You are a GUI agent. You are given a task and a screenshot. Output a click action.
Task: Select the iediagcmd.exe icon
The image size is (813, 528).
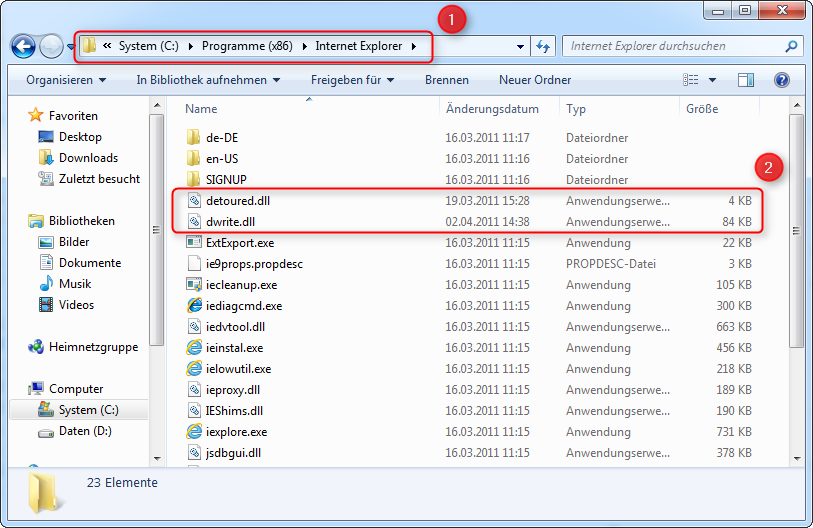tap(194, 305)
